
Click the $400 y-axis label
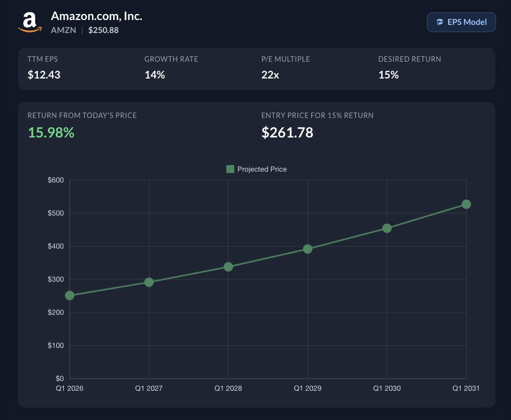56,246
